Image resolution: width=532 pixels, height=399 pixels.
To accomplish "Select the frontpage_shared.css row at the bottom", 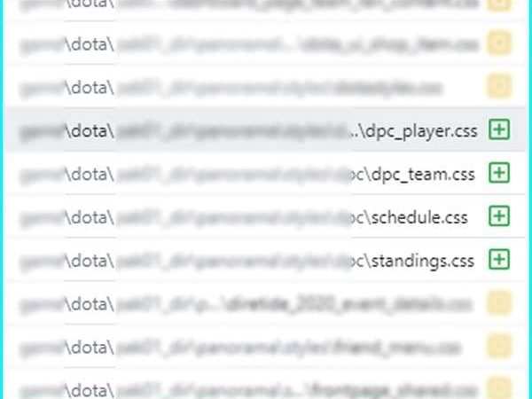I will [x=265, y=384].
